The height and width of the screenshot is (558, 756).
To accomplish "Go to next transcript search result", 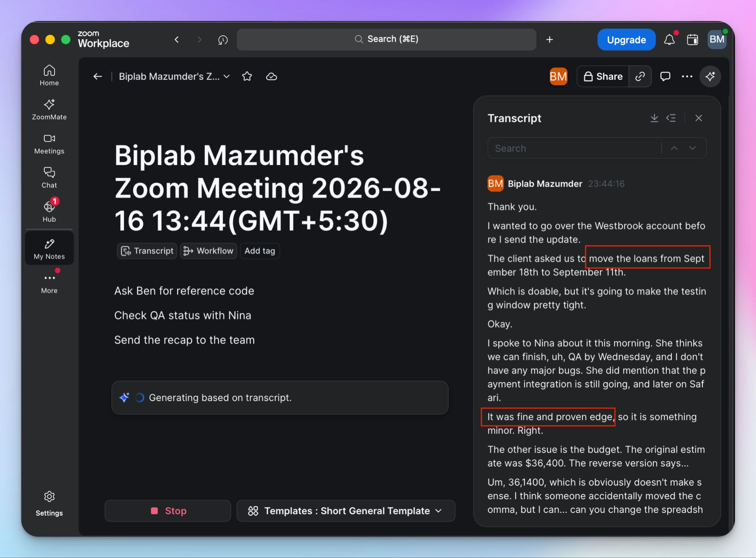I will coord(693,148).
